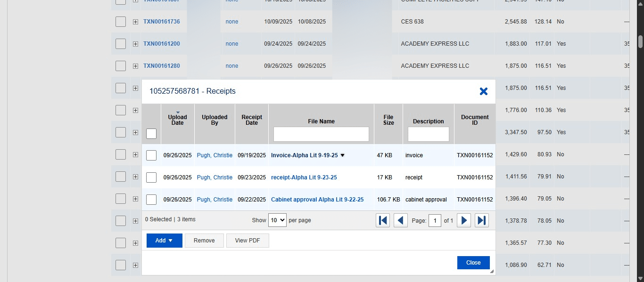Click the File Name filter field
This screenshot has width=644, height=282.
click(x=321, y=134)
